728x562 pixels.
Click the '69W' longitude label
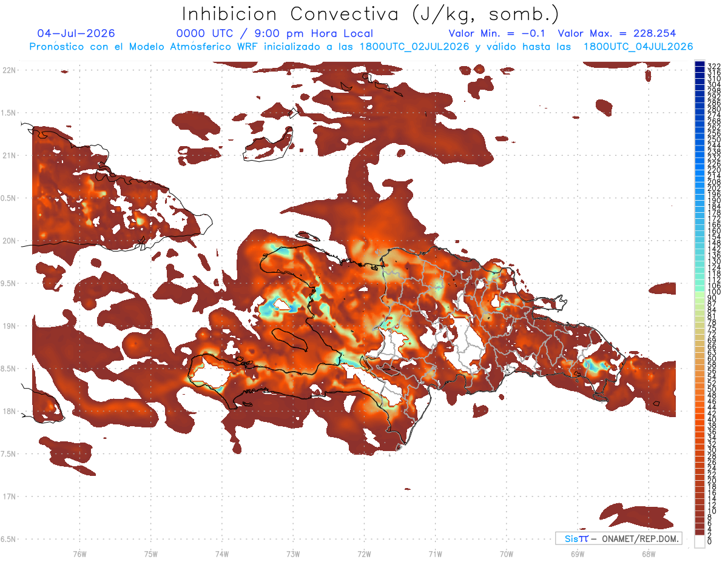(578, 554)
